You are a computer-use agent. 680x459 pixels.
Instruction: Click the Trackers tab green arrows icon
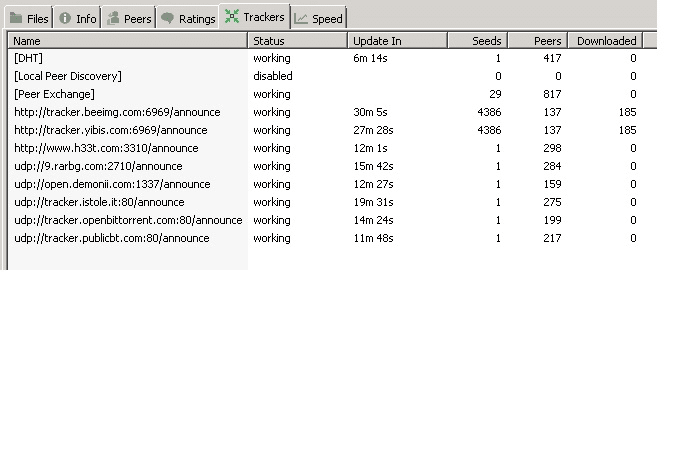(232, 16)
